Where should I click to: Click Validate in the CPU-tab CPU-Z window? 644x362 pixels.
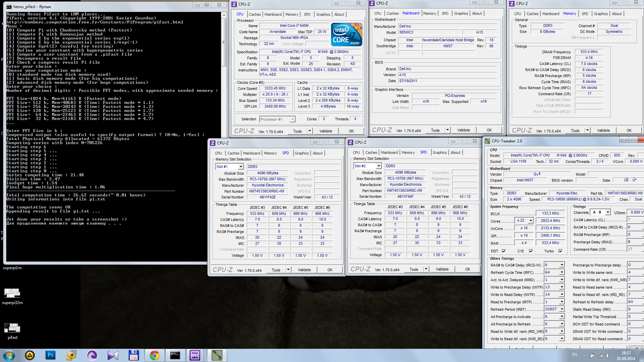click(325, 131)
